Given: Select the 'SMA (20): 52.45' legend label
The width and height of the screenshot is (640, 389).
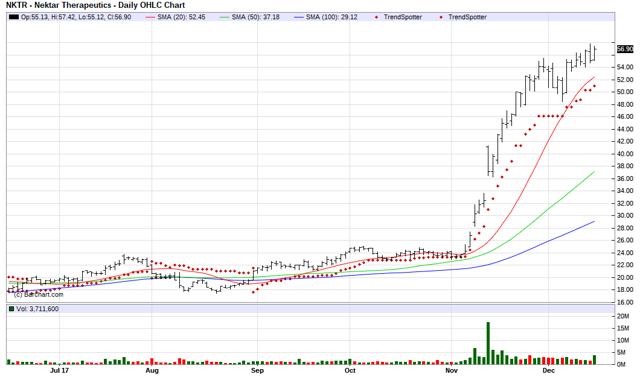Looking at the screenshot, I should tap(181, 17).
